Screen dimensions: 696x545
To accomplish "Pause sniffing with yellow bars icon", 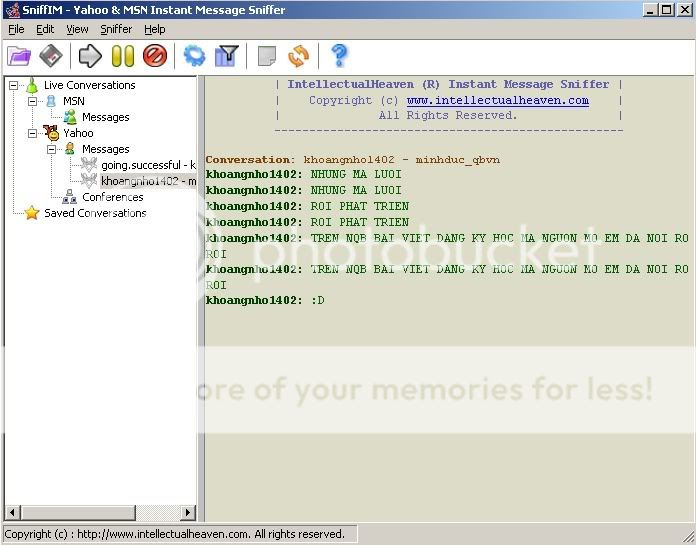I will [x=123, y=56].
